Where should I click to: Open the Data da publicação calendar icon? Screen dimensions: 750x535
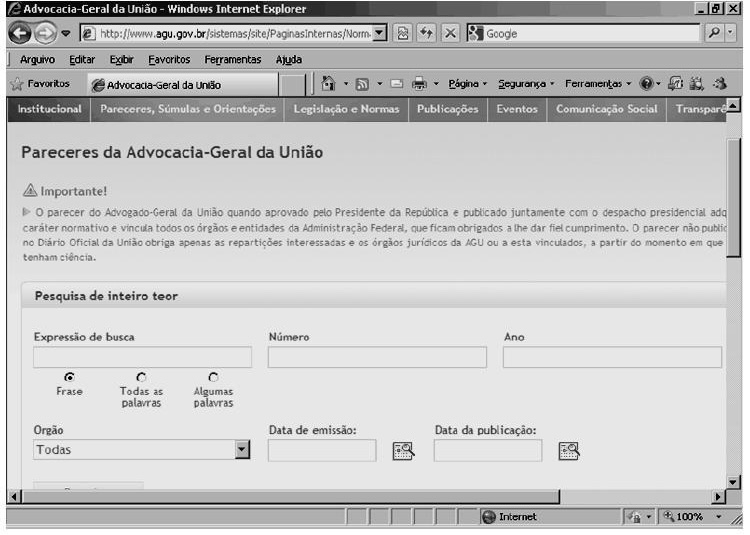[x=569, y=450]
